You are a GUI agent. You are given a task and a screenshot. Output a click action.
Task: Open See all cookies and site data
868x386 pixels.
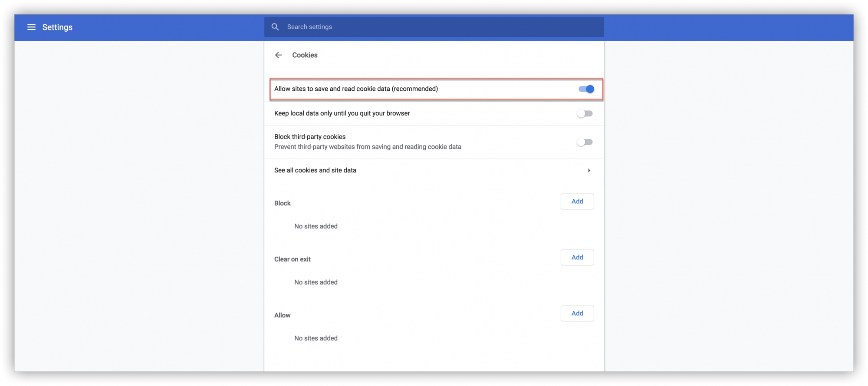pos(315,171)
